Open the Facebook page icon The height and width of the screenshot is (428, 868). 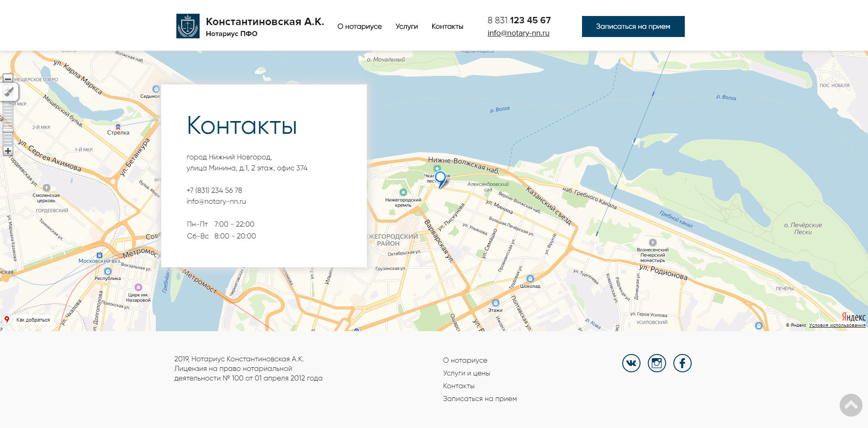pos(682,363)
